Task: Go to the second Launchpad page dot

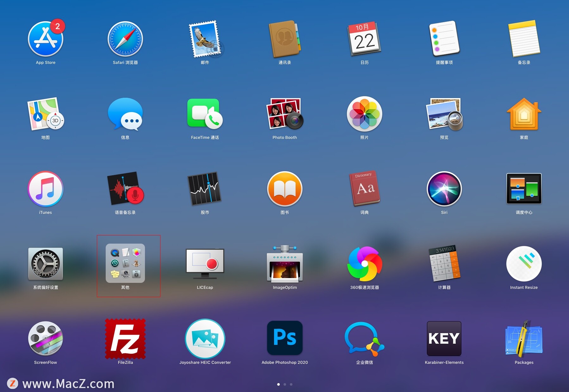Action: [285, 384]
